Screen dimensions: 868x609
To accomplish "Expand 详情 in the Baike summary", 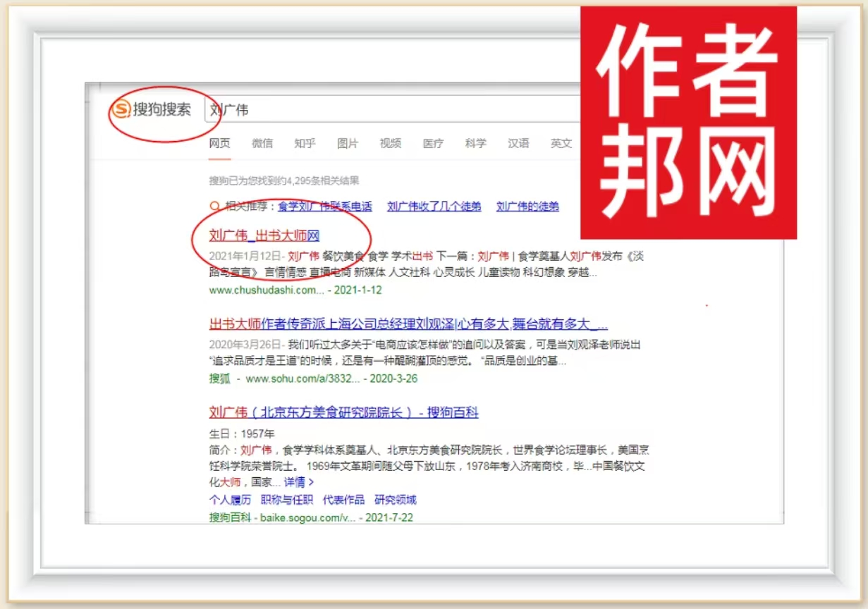I will pos(298,482).
